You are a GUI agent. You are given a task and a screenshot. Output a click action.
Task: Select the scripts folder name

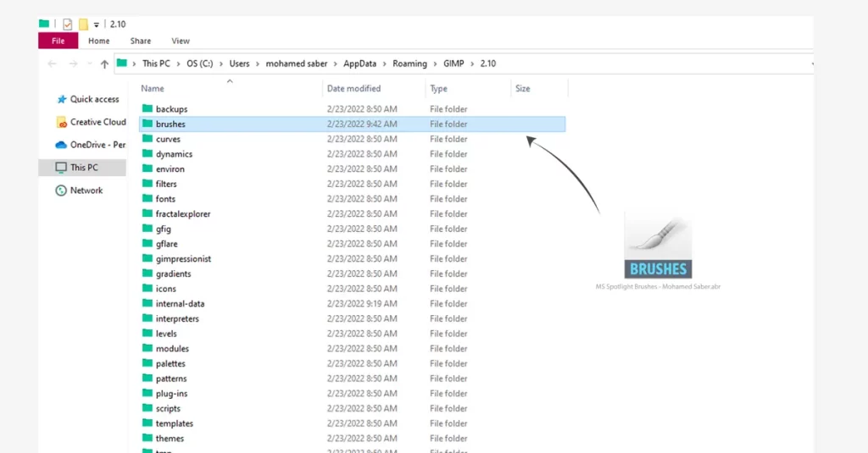tap(168, 408)
